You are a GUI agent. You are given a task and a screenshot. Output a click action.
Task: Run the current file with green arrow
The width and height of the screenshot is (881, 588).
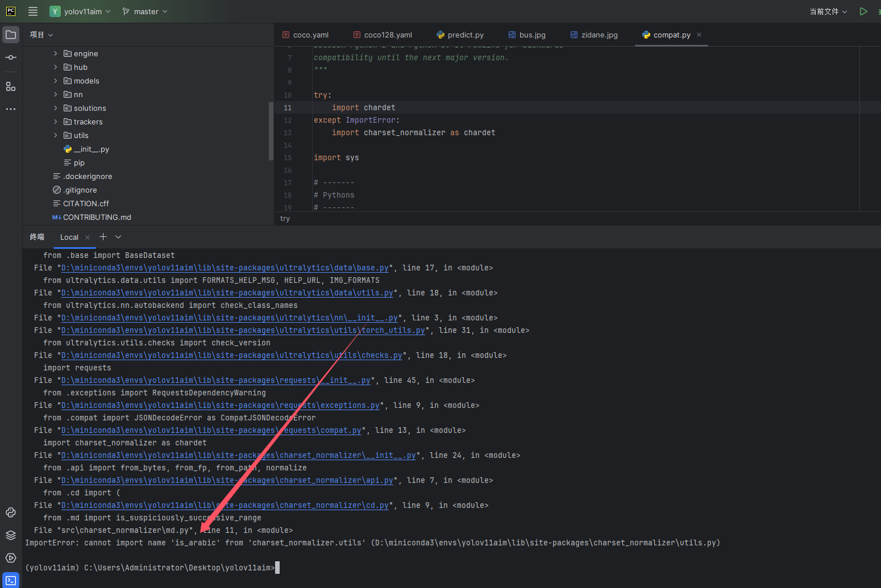[x=863, y=11]
